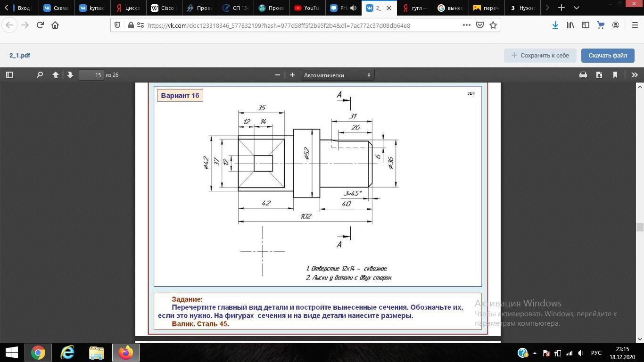This screenshot has height=362, width=644.
Task: List all open tabs with the chevron
Action: [576, 8]
